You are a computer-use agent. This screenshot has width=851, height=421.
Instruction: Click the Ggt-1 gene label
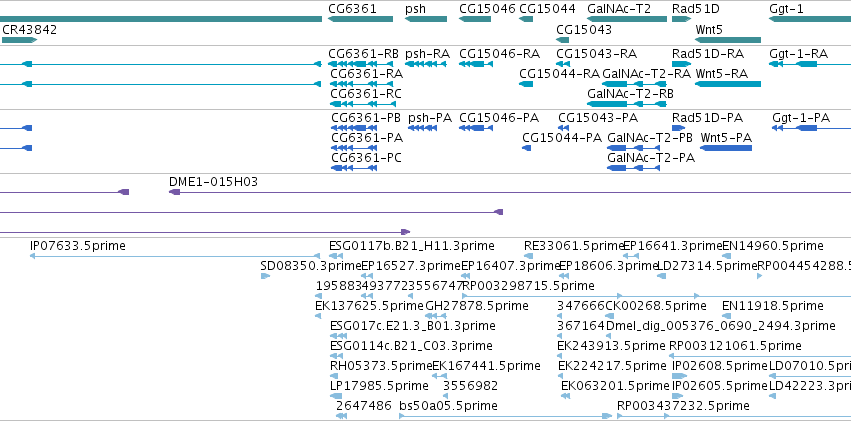coord(786,9)
